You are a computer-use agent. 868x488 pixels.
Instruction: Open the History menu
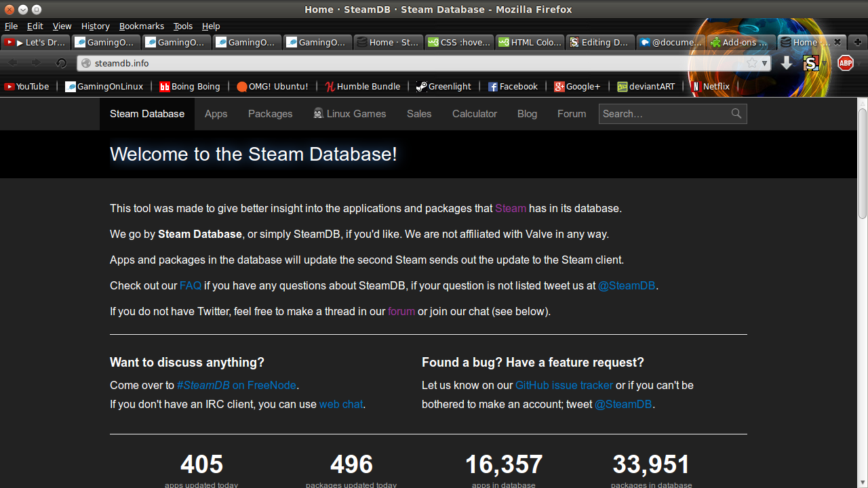pos(95,26)
